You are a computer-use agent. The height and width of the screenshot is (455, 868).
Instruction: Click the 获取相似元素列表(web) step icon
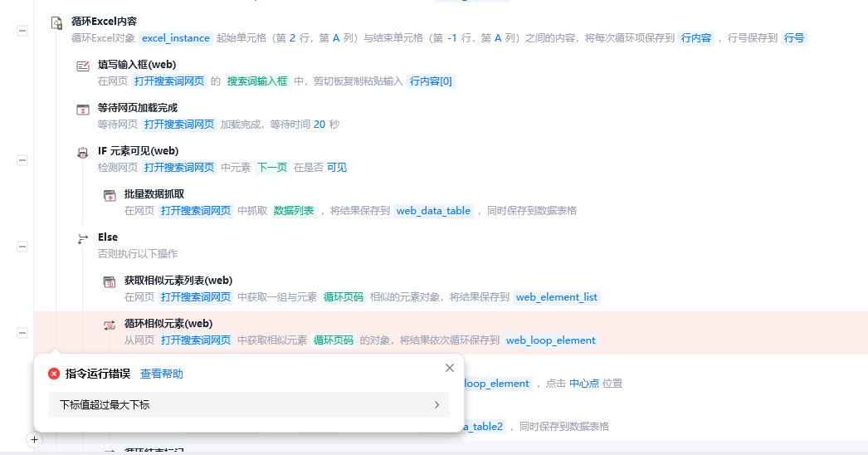click(110, 282)
